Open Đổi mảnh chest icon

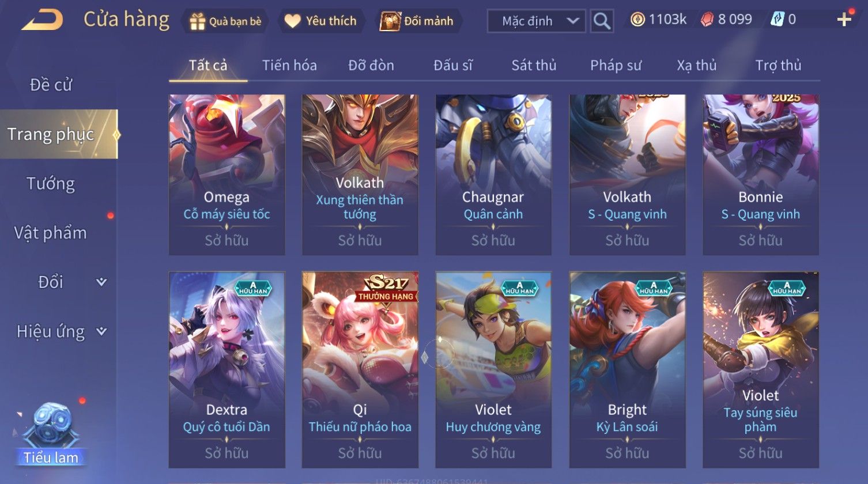pyautogui.click(x=390, y=21)
